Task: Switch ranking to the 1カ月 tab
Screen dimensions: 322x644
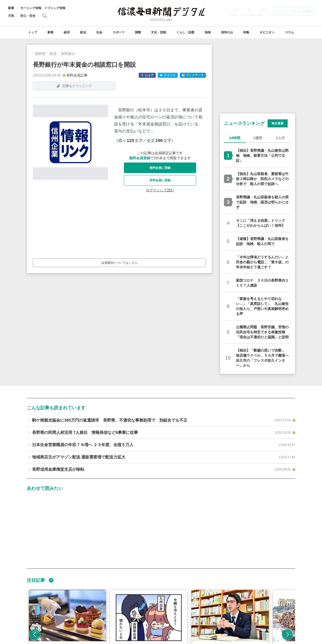Action: tap(280, 138)
